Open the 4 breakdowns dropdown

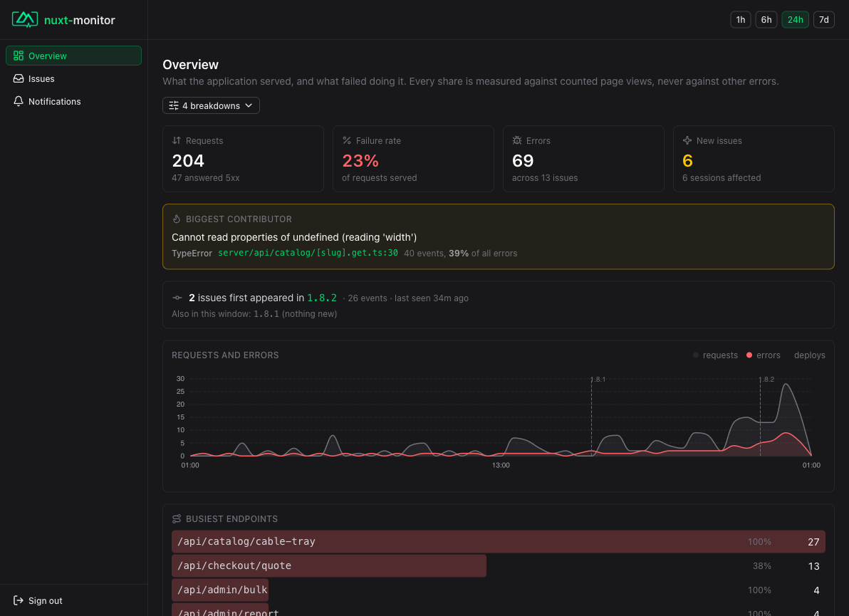point(211,105)
